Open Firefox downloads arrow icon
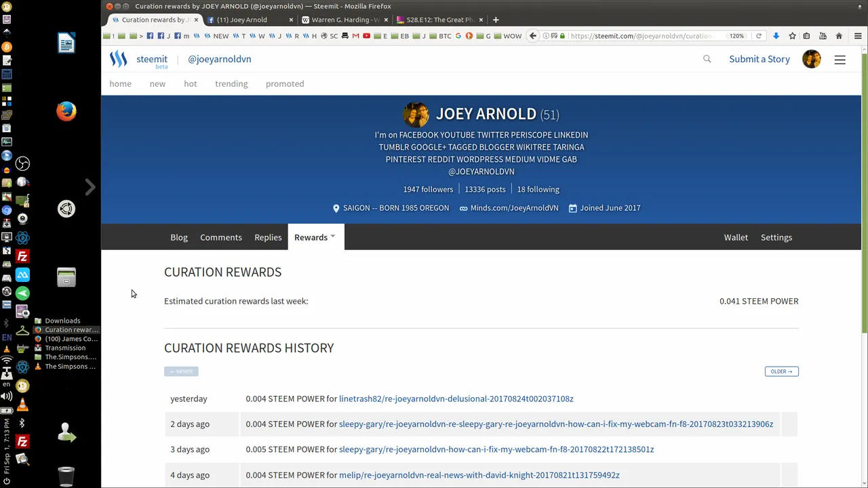Screen dimensions: 868x488 [776, 36]
